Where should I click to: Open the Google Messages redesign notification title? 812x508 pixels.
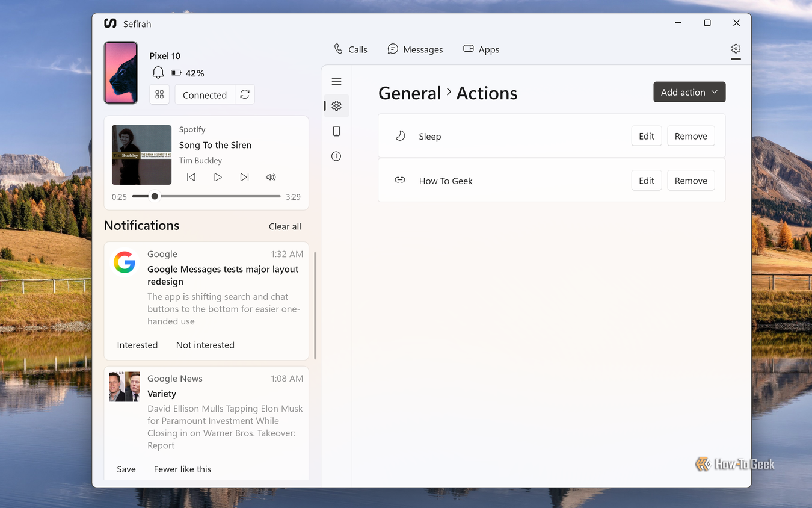pyautogui.click(x=223, y=275)
